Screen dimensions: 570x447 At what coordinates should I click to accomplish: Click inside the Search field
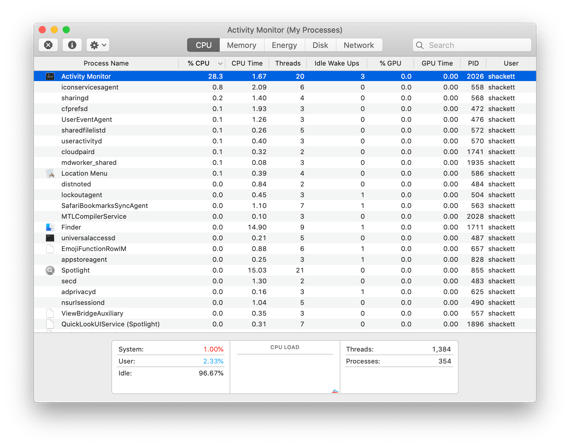click(472, 45)
